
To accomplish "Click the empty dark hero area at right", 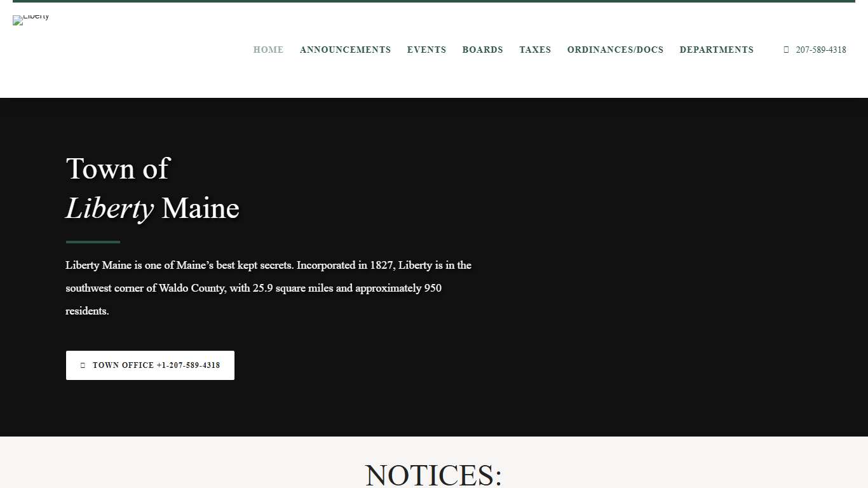I will (x=667, y=267).
